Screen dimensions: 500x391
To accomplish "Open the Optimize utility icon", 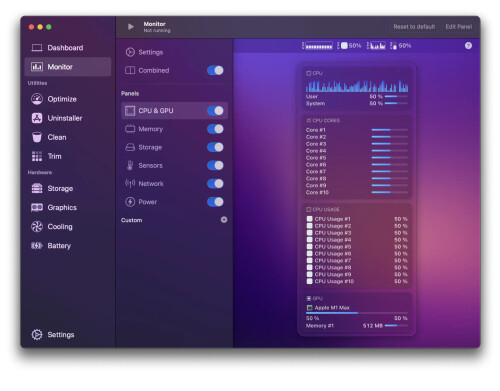I will [x=37, y=99].
